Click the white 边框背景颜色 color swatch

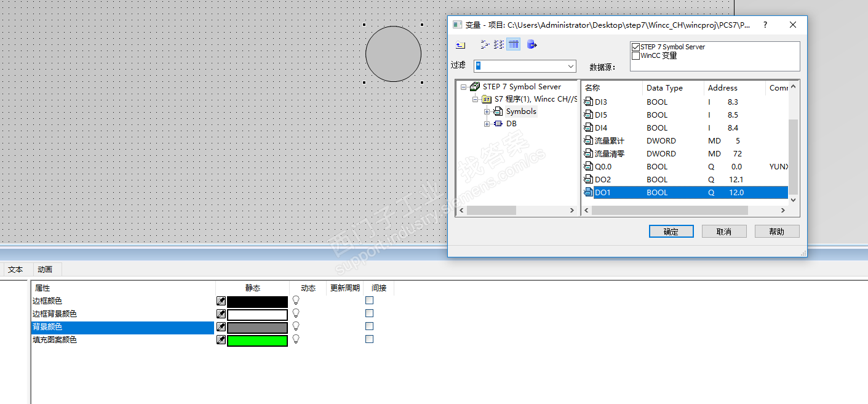click(x=257, y=315)
